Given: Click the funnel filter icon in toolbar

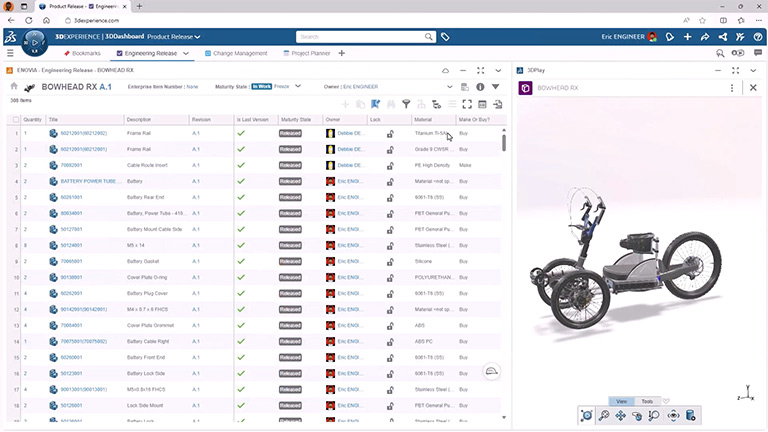Looking at the screenshot, I should coord(406,104).
